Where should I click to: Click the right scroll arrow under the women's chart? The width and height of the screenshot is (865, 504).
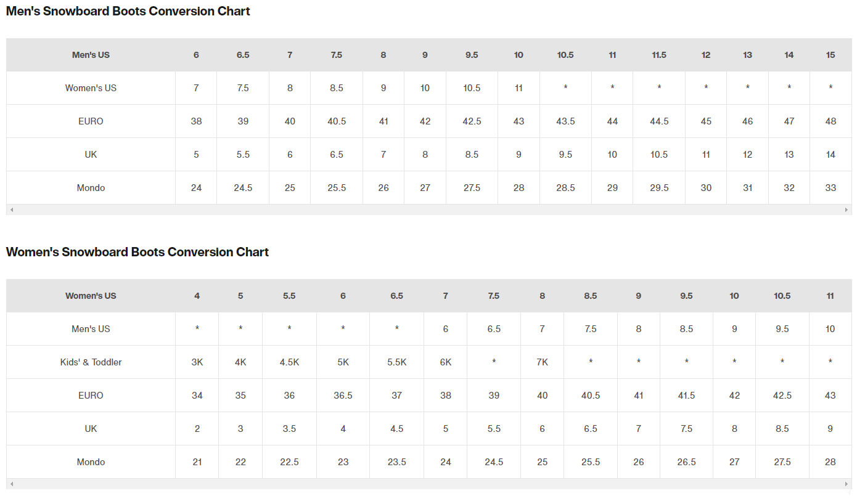point(847,484)
